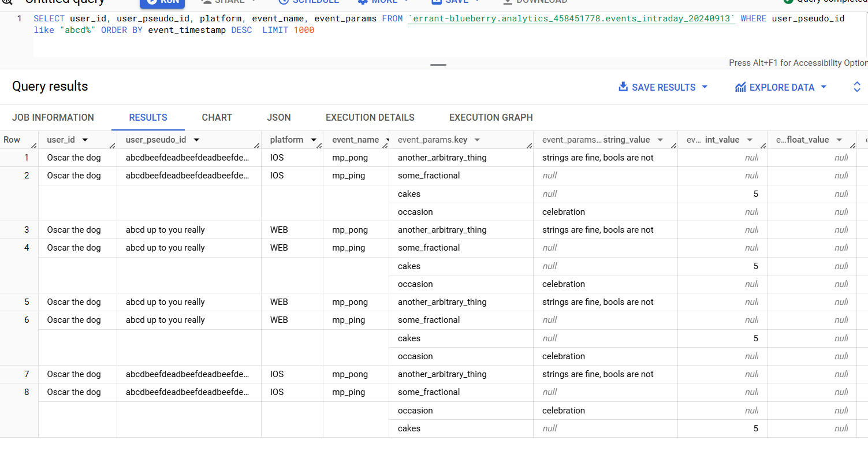868x451 pixels.
Task: Open the user_id column sort arrow
Action: coord(85,140)
